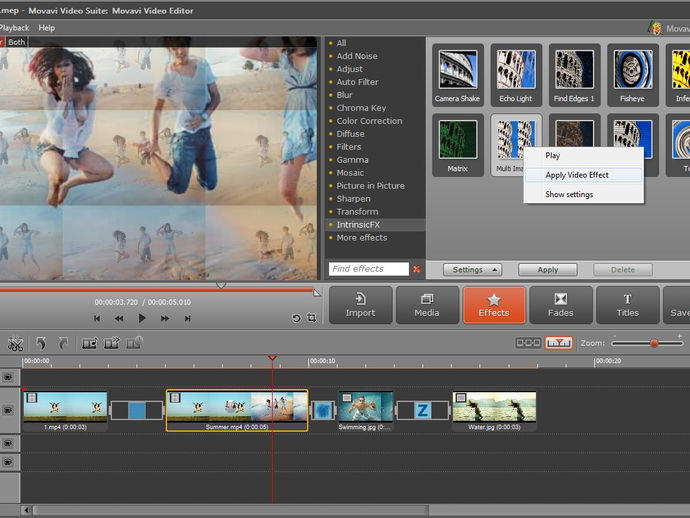Show All effects category
The height and width of the screenshot is (518, 690).
coord(341,43)
